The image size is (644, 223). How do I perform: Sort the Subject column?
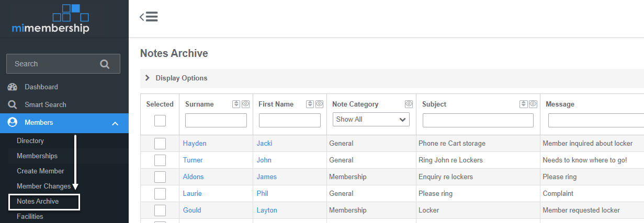click(x=524, y=104)
